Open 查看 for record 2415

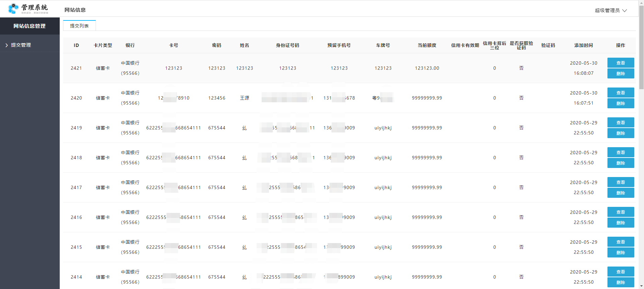pyautogui.click(x=621, y=242)
